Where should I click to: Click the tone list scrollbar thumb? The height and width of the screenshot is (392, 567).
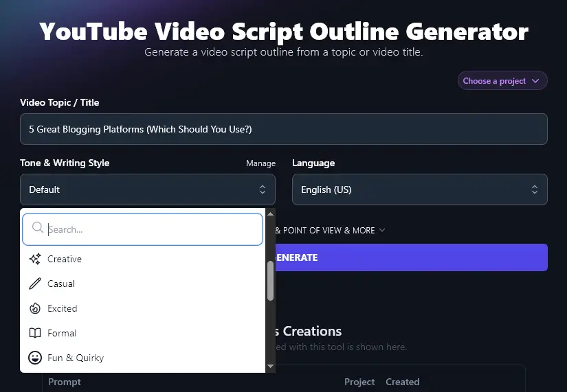270,280
